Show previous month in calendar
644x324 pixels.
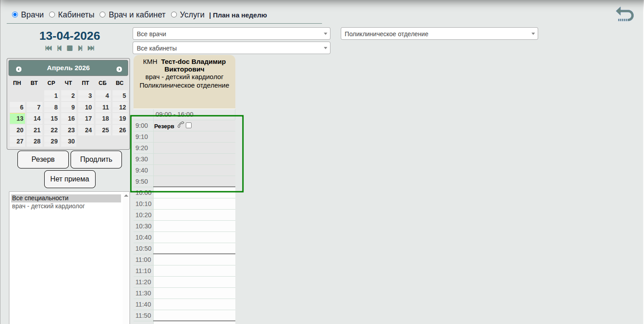(x=19, y=69)
